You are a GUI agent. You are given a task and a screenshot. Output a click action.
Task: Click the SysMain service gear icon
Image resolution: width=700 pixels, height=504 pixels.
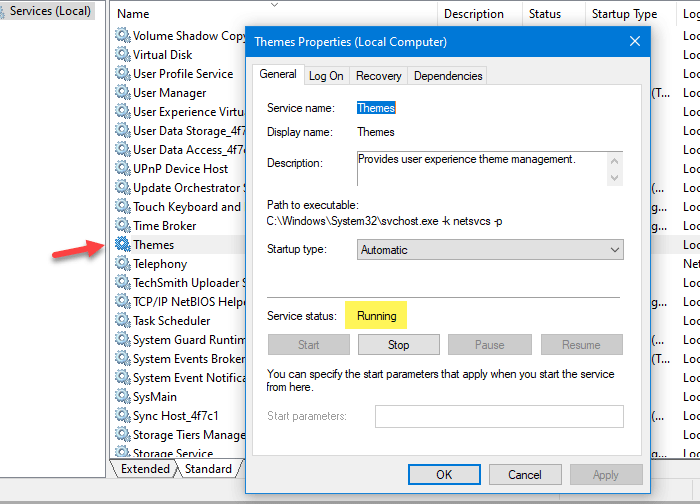click(x=123, y=397)
